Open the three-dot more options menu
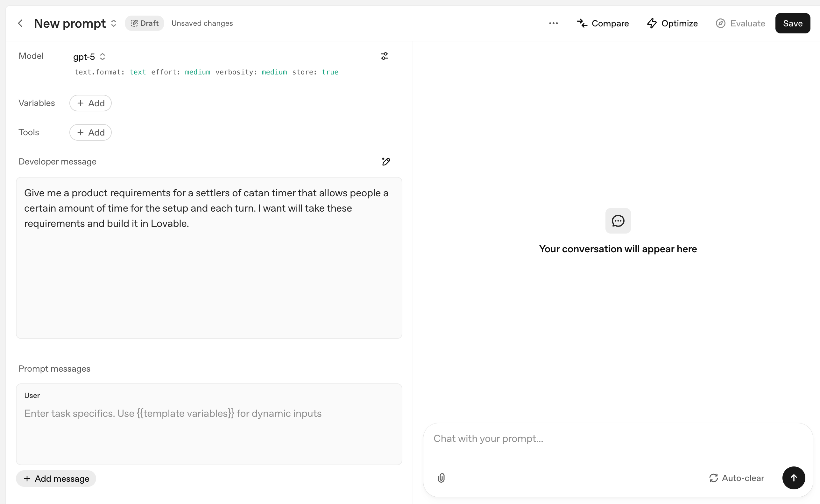 click(553, 23)
